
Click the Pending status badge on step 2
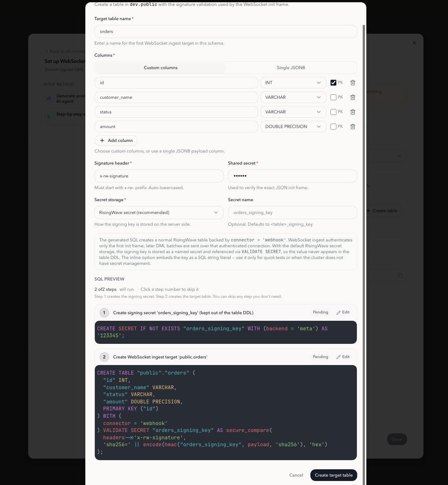coord(321,357)
